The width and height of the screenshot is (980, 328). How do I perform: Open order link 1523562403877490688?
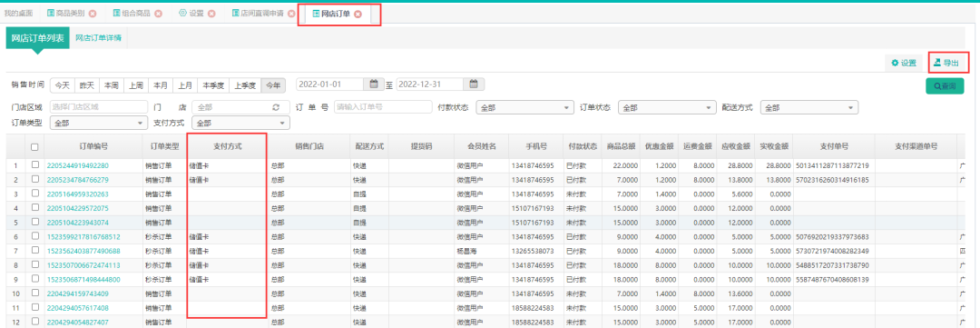(83, 251)
